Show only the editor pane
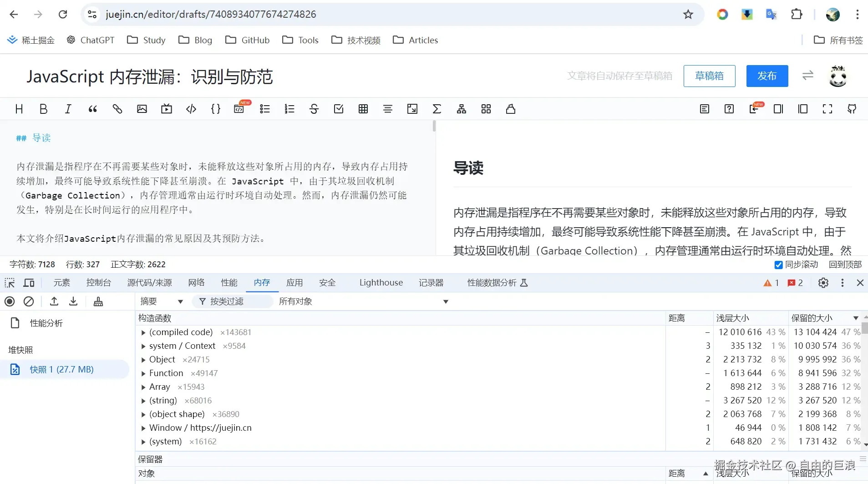The image size is (868, 484). [778, 109]
